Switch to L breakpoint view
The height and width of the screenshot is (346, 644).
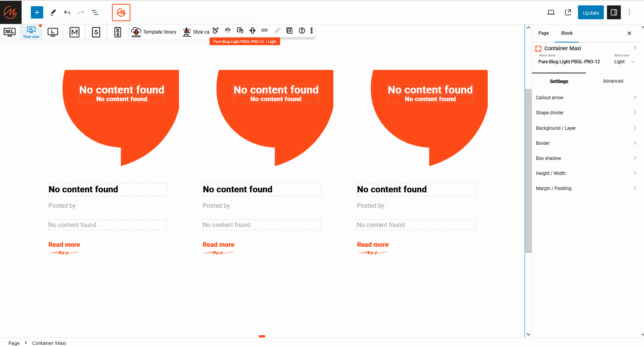point(53,32)
